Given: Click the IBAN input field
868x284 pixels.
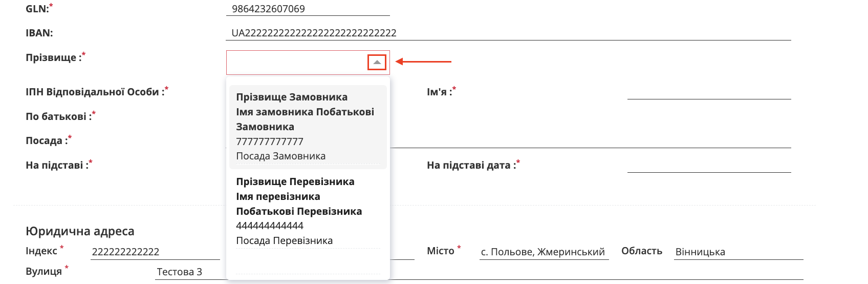Looking at the screenshot, I should (x=508, y=33).
